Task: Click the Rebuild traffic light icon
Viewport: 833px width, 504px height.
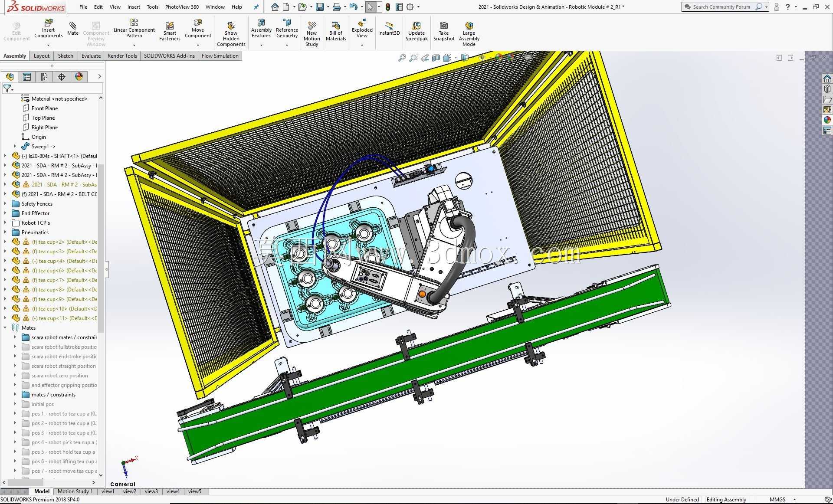Action: coord(388,7)
